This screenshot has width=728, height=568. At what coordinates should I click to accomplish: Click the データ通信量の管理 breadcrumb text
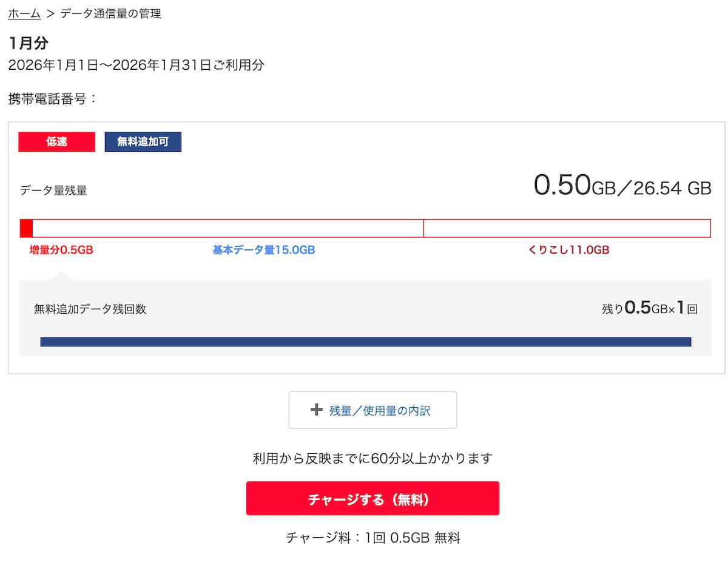[110, 13]
